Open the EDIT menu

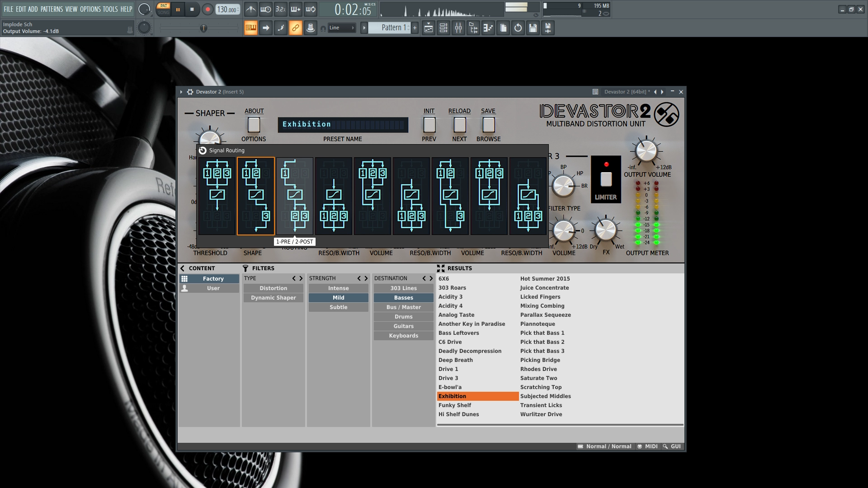(x=21, y=9)
